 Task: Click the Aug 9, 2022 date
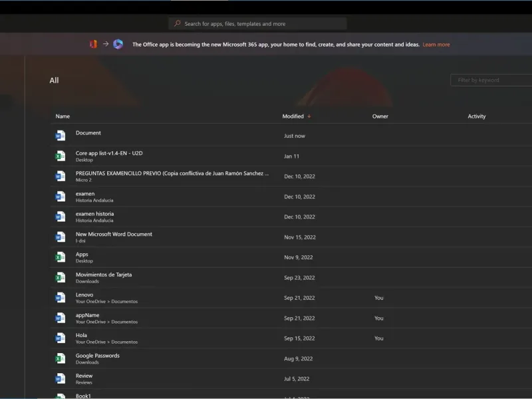pos(299,358)
